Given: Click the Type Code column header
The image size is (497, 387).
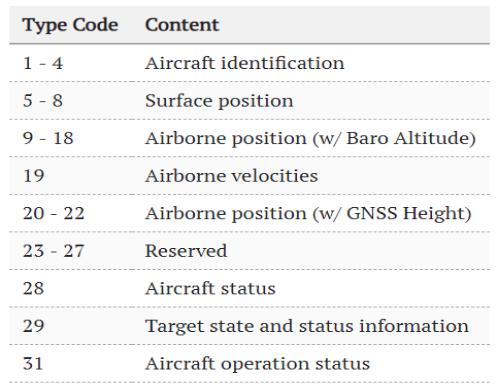Looking at the screenshot, I should [70, 25].
